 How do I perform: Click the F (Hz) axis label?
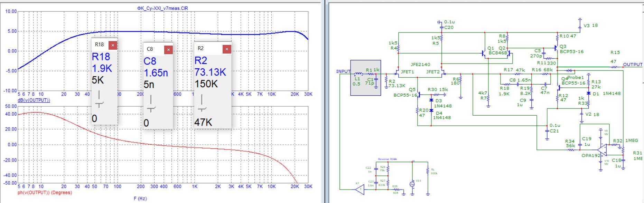coord(140,199)
